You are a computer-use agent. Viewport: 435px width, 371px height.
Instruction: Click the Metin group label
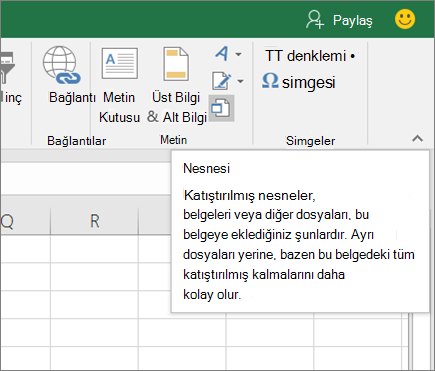pyautogui.click(x=173, y=140)
